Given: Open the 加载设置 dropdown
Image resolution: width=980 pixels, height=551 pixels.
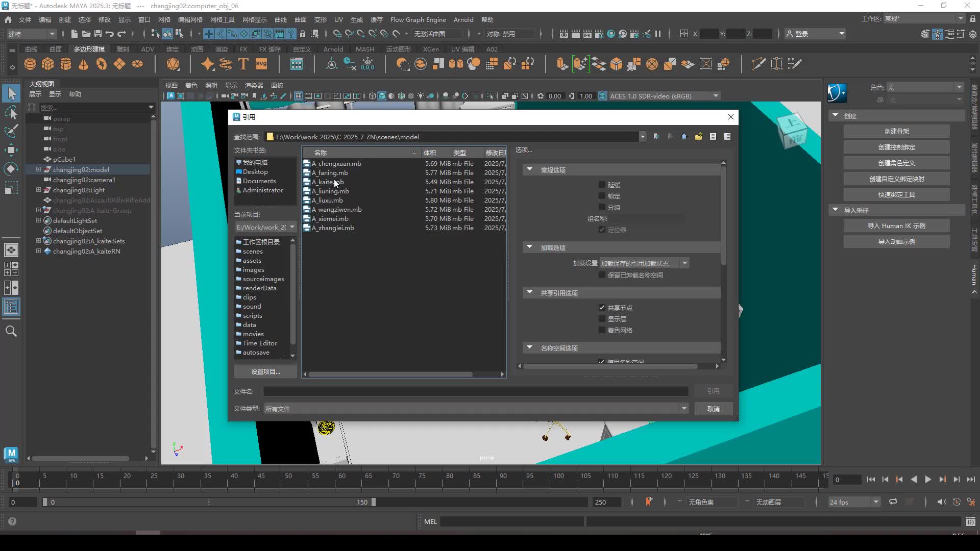Looking at the screenshot, I should click(x=644, y=263).
